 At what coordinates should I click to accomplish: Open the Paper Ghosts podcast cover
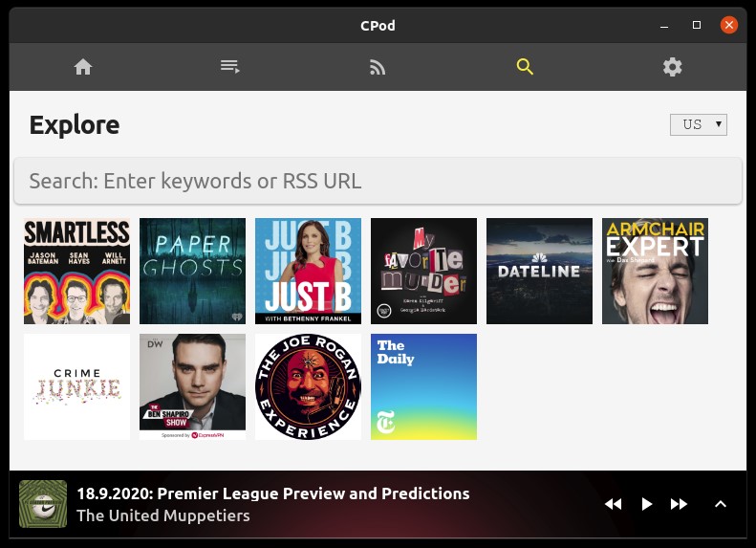click(x=192, y=271)
